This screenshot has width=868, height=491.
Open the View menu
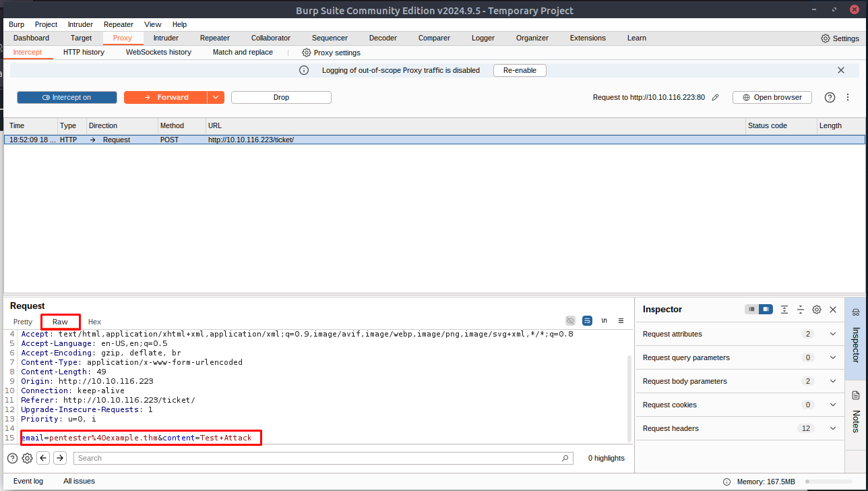[x=153, y=24]
